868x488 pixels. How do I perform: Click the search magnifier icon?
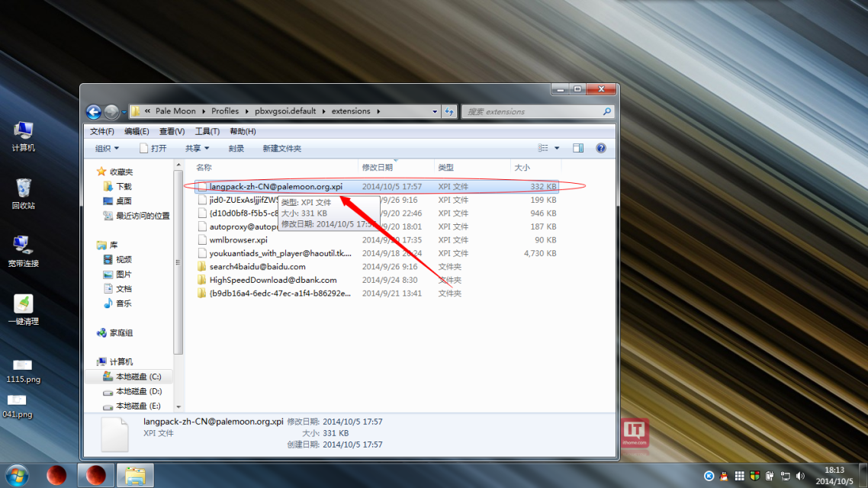pos(607,112)
